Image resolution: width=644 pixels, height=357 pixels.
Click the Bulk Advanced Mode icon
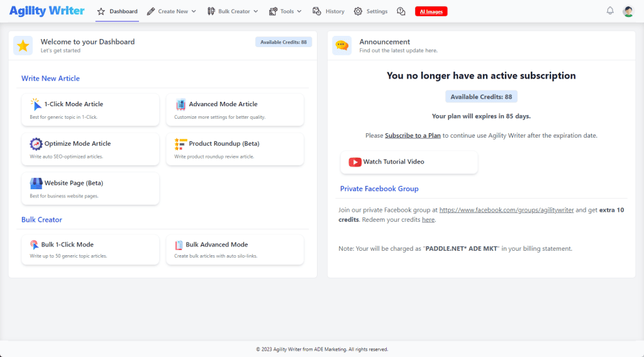coord(179,245)
